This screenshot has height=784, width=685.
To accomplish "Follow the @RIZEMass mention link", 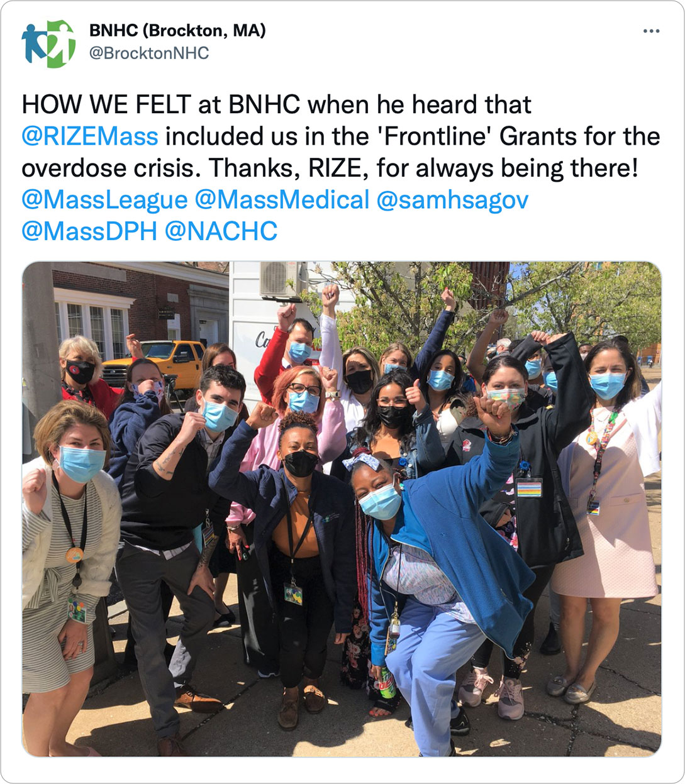I will [x=90, y=136].
